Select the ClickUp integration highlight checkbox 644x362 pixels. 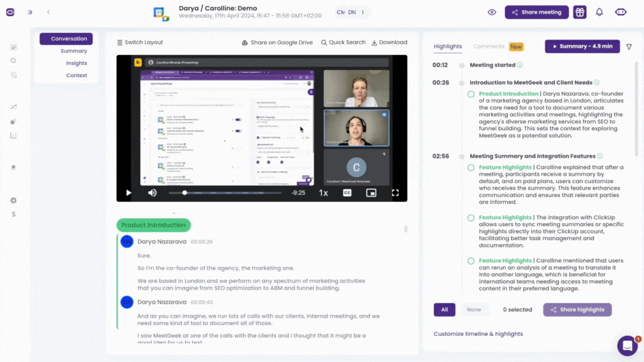471,218
